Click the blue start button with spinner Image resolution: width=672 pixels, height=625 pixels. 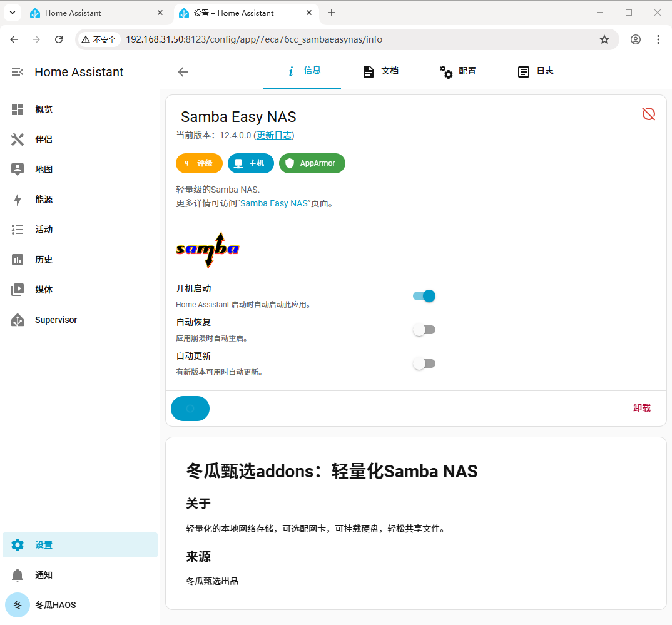point(190,409)
